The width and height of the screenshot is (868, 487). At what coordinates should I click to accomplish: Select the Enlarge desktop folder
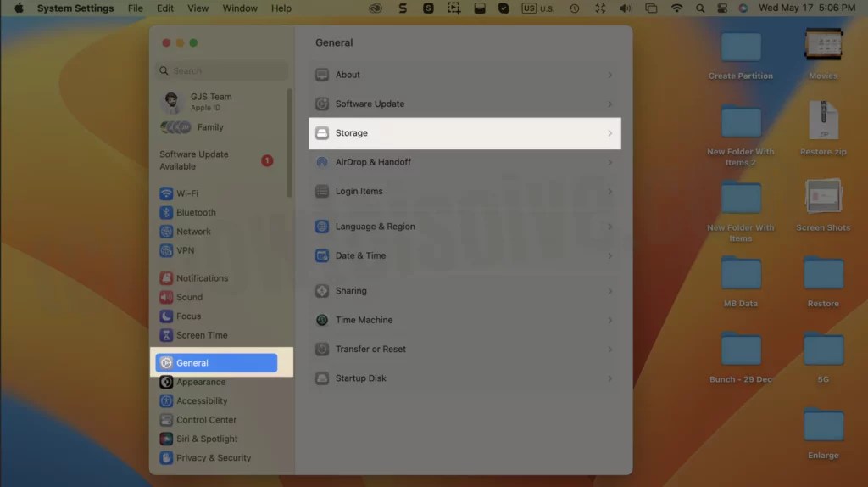(823, 434)
